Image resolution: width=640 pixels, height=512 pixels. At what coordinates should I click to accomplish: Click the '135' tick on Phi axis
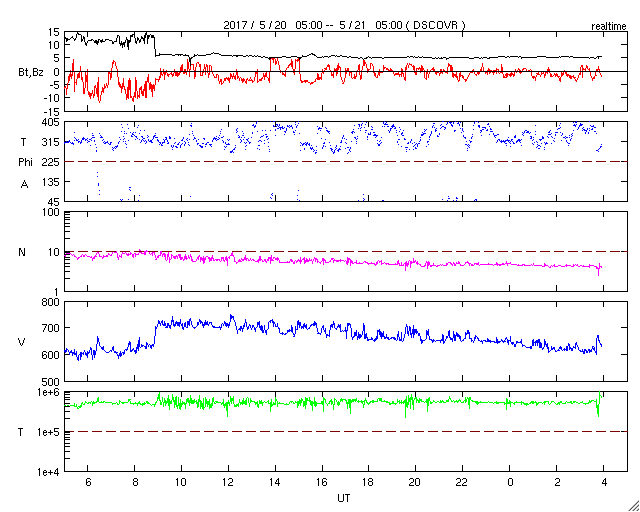click(53, 182)
